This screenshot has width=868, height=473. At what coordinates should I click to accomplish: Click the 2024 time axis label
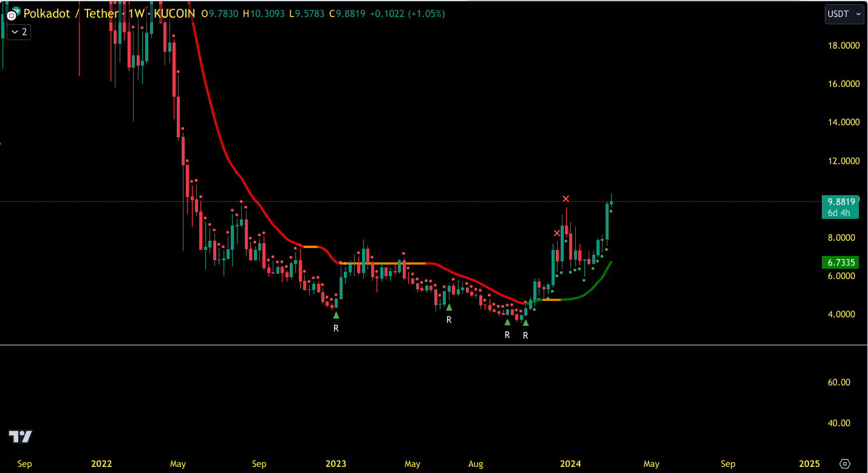click(x=570, y=464)
